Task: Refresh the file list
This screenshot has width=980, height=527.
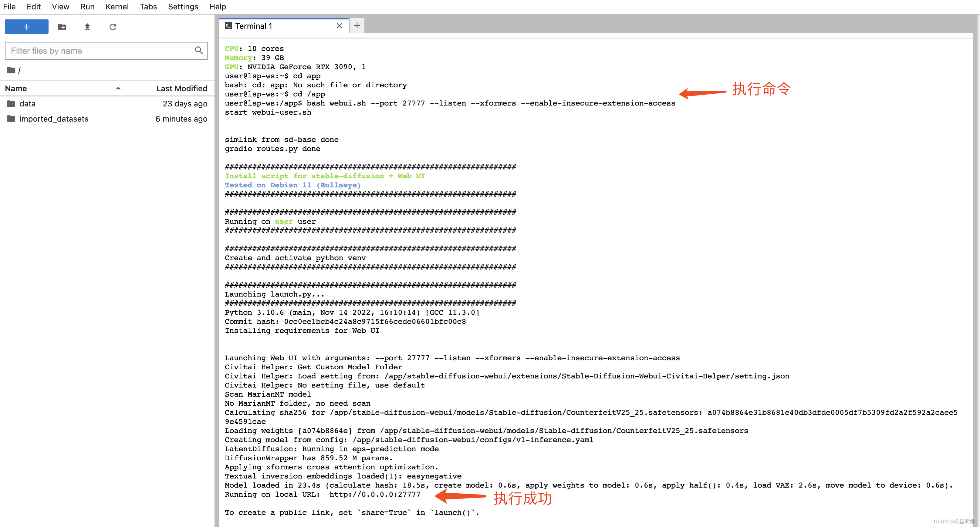Action: [x=113, y=27]
